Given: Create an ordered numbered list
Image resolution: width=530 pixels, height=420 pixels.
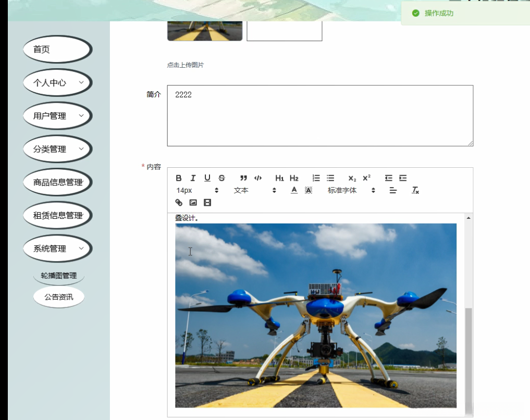Looking at the screenshot, I should [316, 178].
